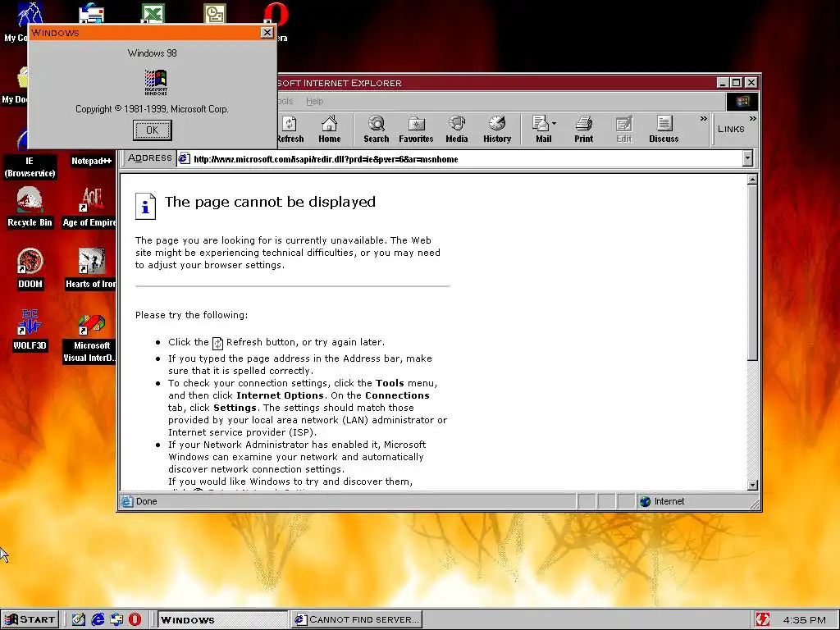The height and width of the screenshot is (630, 840).
Task: Expand the Links bar chevron
Action: pyautogui.click(x=753, y=119)
